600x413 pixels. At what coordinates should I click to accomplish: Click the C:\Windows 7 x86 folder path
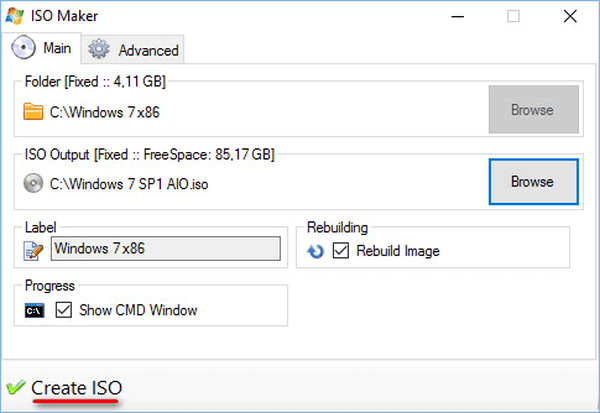pos(105,111)
